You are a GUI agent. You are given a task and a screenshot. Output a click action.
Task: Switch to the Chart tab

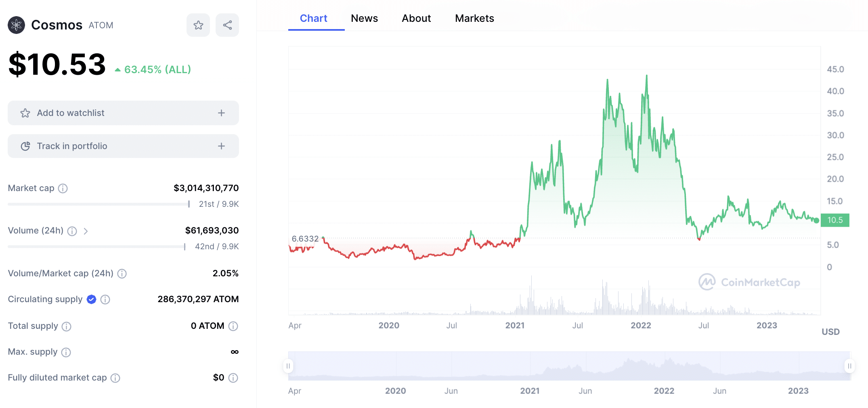[x=314, y=18]
